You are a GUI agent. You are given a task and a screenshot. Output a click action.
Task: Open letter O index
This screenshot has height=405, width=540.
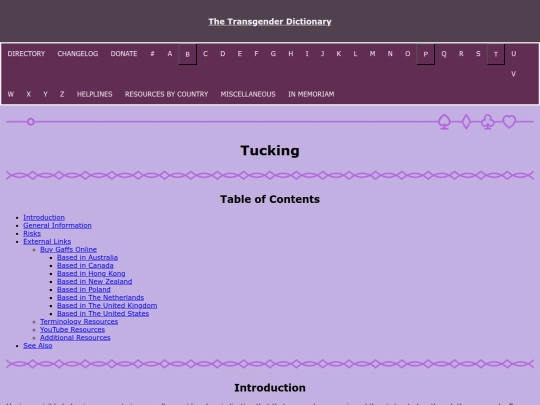(x=407, y=54)
